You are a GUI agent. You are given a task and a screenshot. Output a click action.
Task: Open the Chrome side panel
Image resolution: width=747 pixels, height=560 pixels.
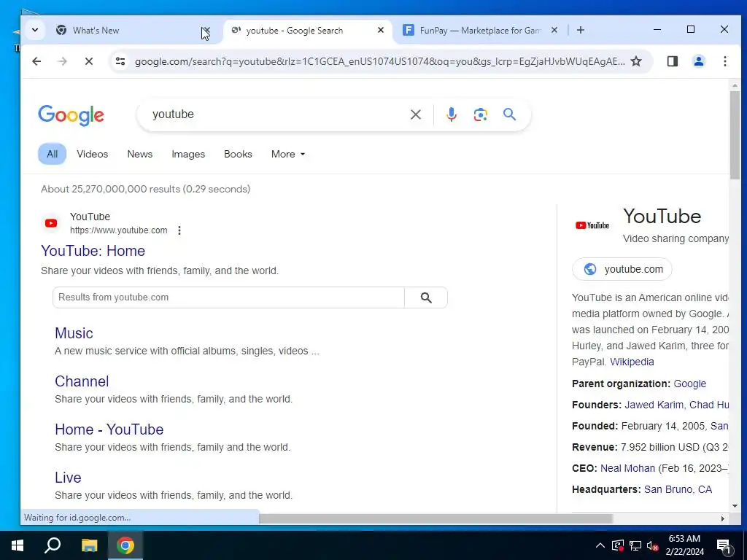(672, 61)
